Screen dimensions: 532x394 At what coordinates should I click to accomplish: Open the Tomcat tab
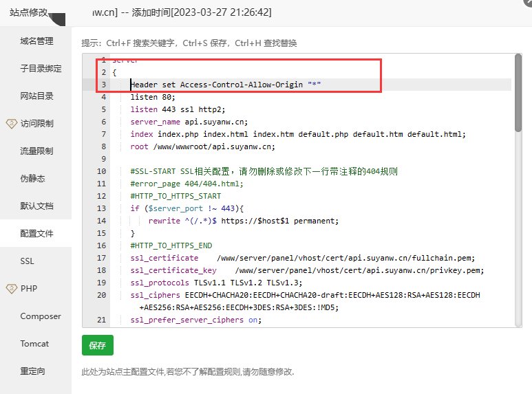pyautogui.click(x=34, y=344)
